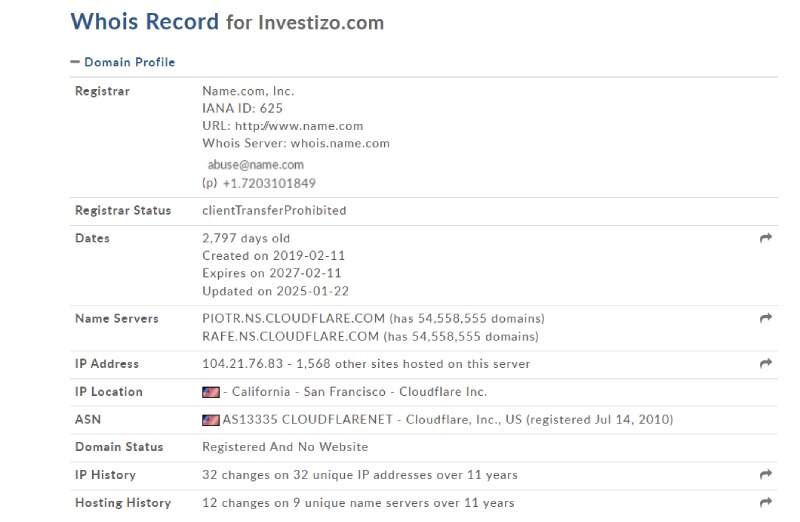Click RAFE.NS.CLOUDFLARE.COM name server
This screenshot has height=522, width=800.
[x=290, y=336]
